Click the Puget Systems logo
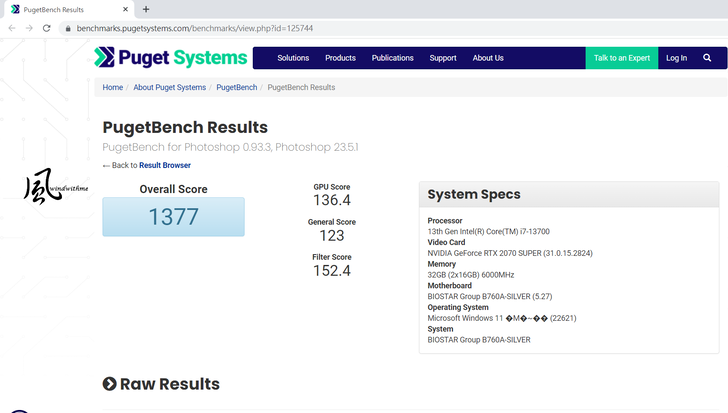This screenshot has width=728, height=413. pyautogui.click(x=171, y=57)
